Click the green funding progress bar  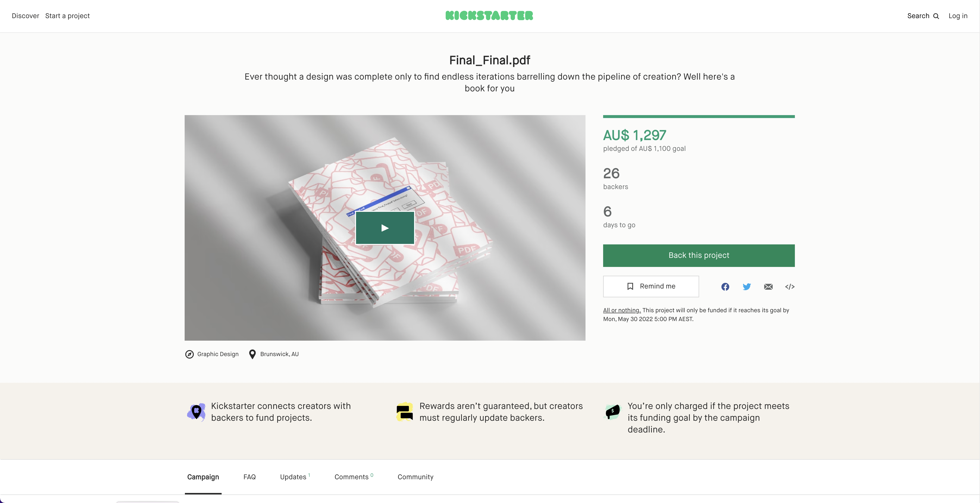coord(699,116)
